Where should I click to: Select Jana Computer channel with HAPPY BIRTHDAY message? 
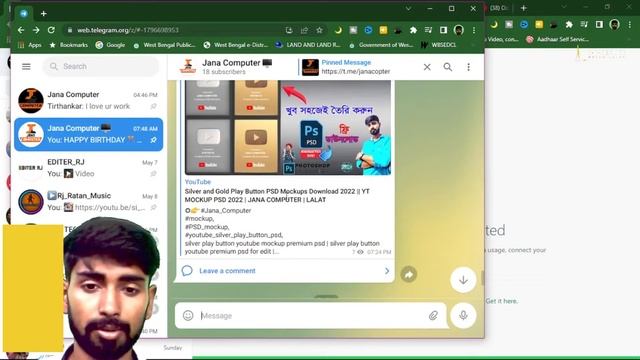pos(89,134)
